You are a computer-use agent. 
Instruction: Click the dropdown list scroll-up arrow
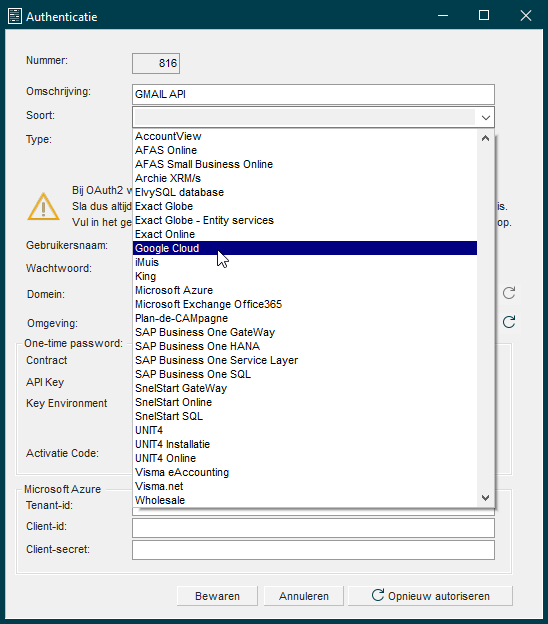[x=485, y=138]
